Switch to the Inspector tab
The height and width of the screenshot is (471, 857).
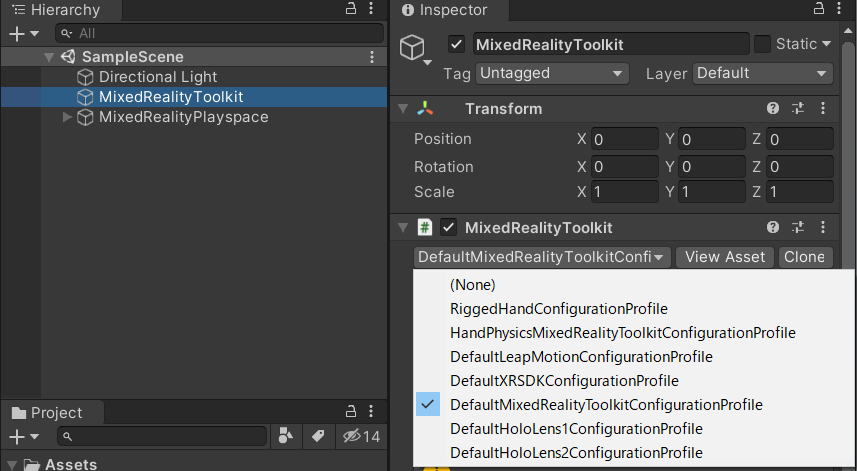[449, 10]
